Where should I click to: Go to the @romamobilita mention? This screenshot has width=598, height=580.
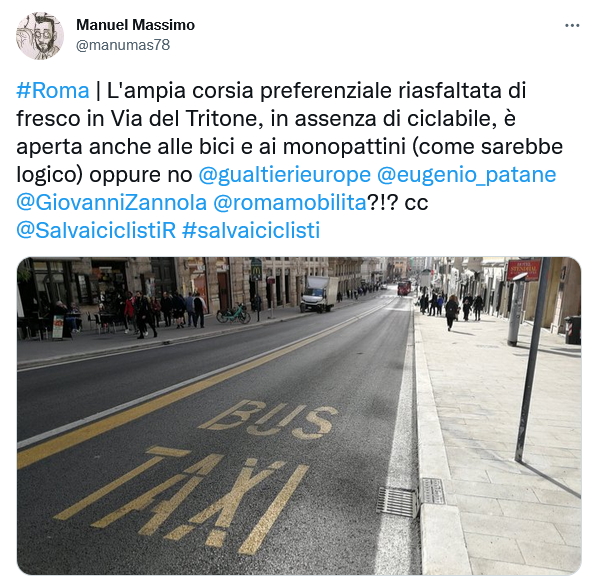290,202
